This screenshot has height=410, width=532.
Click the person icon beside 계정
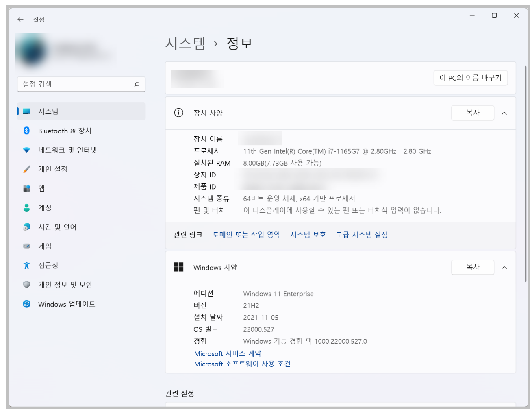coord(27,207)
